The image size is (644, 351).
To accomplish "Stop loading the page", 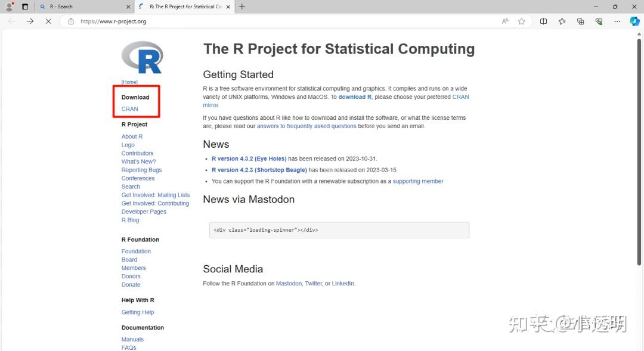I will 49,21.
